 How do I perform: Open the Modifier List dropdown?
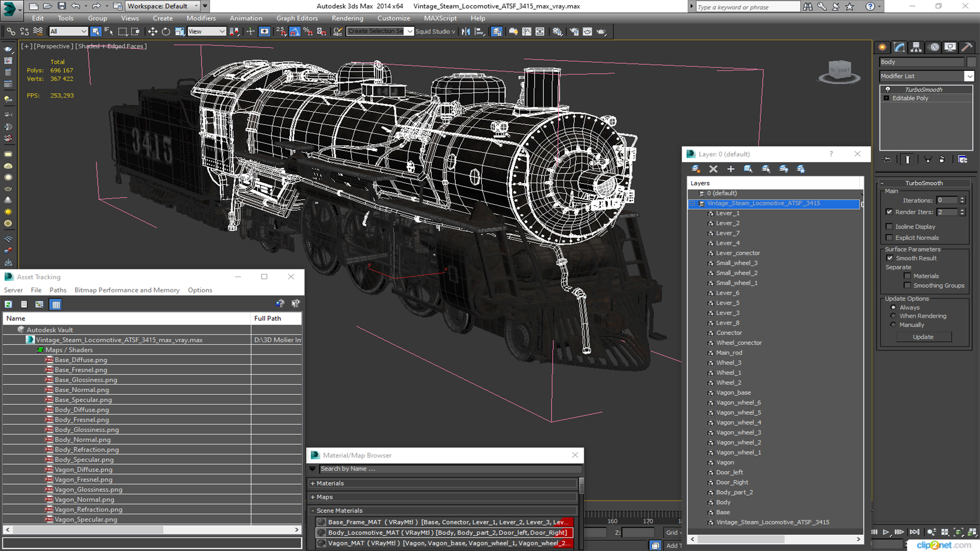pos(969,76)
